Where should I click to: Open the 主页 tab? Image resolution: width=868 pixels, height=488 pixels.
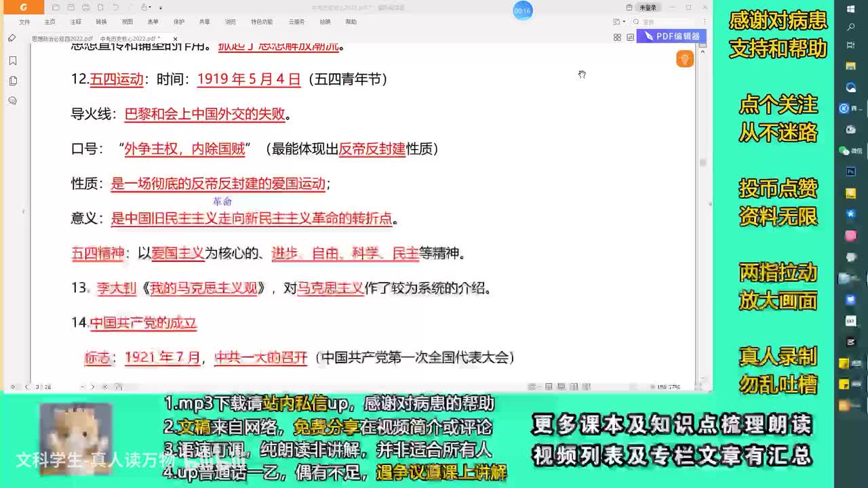pos(50,22)
